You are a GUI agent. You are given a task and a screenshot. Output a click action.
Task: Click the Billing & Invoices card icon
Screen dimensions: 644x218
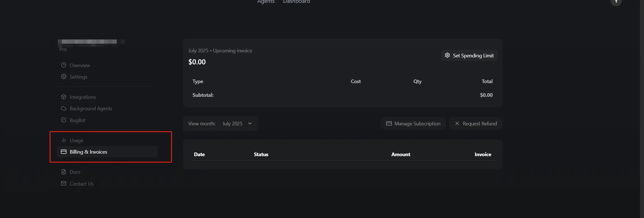64,152
